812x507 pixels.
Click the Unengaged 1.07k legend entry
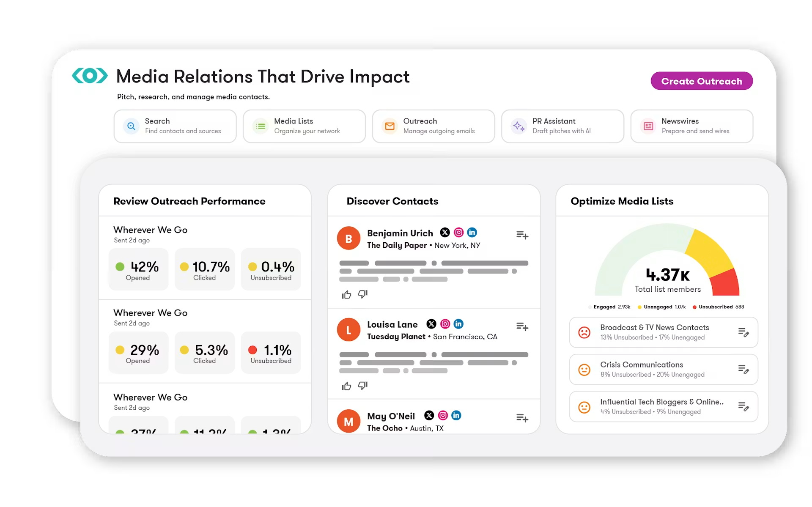662,307
